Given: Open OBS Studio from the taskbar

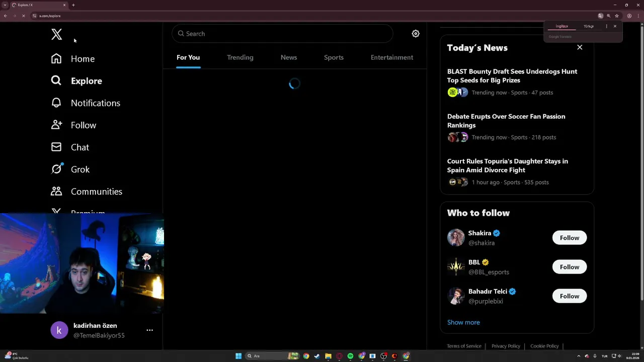Looking at the screenshot, I should pos(383,356).
